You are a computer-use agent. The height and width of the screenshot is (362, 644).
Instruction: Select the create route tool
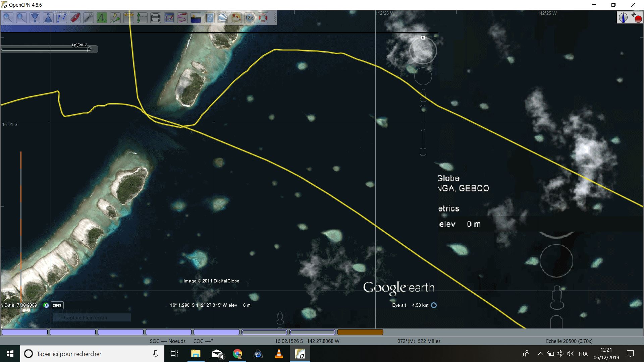click(62, 18)
